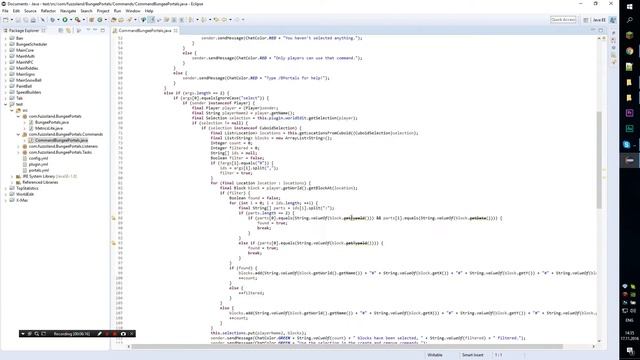Open the Windows notification center icon
640x360 pixels.
tap(630, 351)
